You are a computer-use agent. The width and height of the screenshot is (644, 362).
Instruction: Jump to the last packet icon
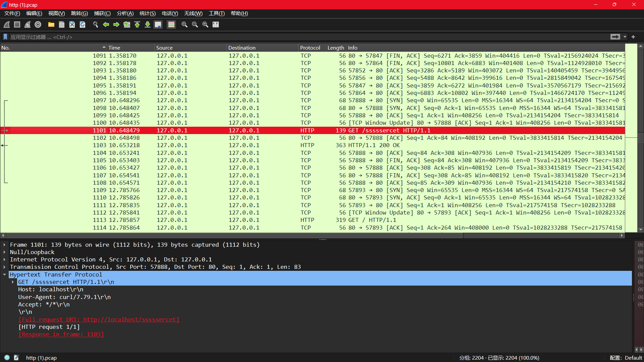pos(148,24)
